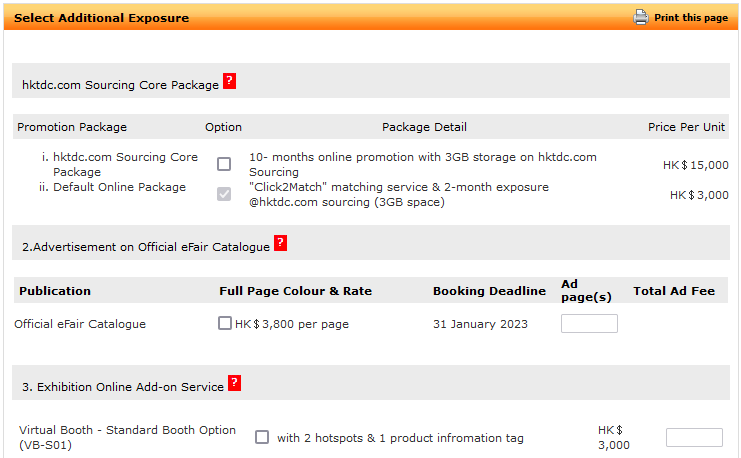The width and height of the screenshot is (741, 458).
Task: Focus the Virtual Booth quantity field
Action: [x=694, y=438]
